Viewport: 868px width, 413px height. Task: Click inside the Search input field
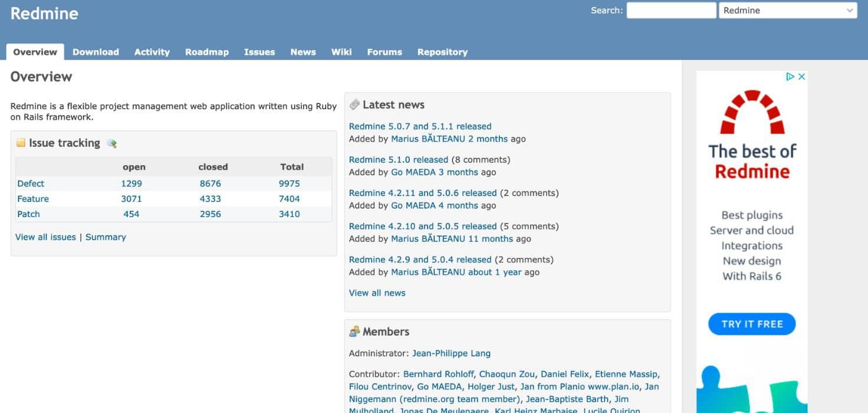(671, 10)
